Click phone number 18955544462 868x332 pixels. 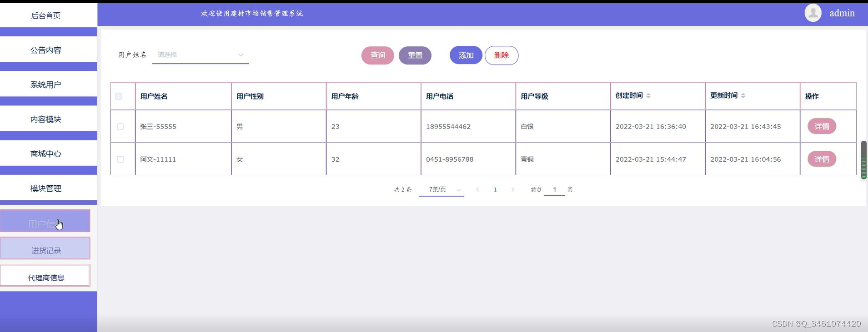pos(448,126)
